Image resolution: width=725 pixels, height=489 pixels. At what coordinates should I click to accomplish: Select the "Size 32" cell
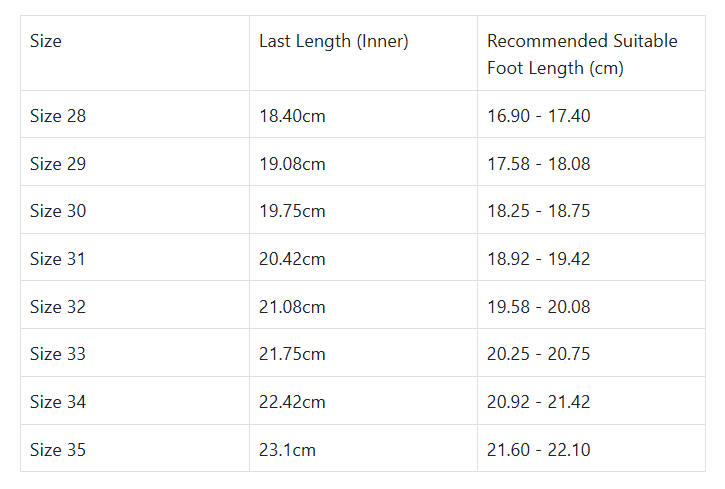tap(58, 307)
